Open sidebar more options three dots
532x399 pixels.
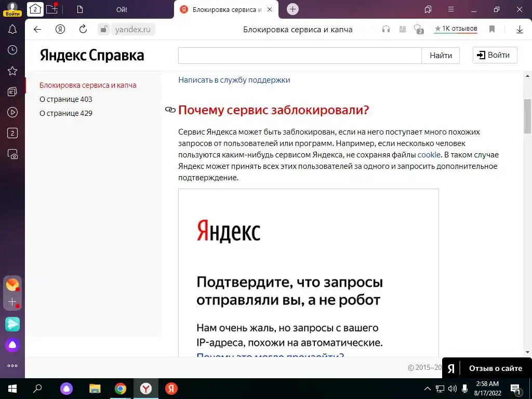click(12, 366)
